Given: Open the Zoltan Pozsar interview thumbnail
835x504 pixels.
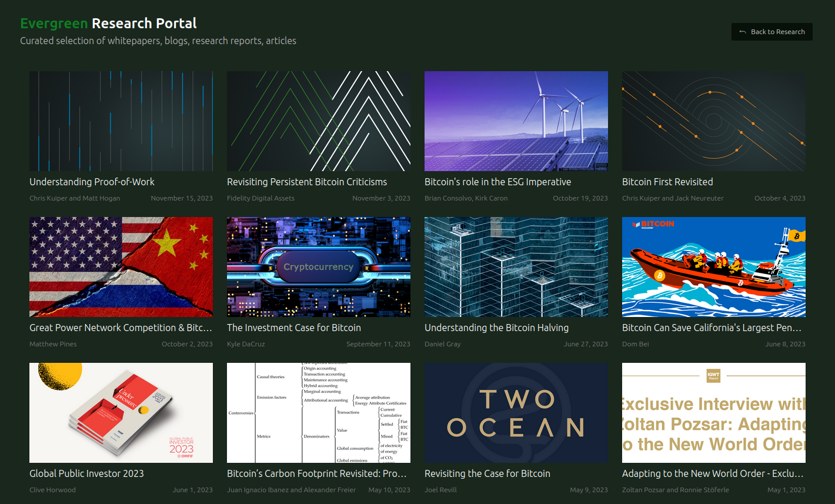Looking at the screenshot, I should pyautogui.click(x=714, y=413).
